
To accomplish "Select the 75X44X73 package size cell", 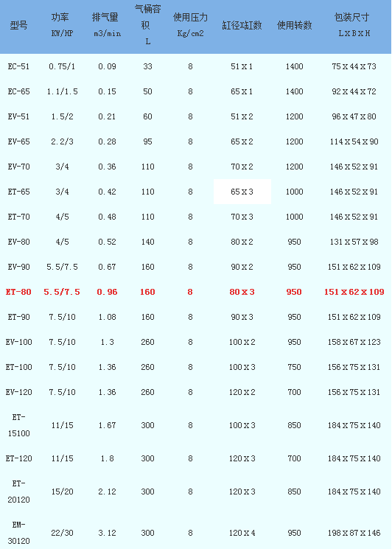I will 354,66.
